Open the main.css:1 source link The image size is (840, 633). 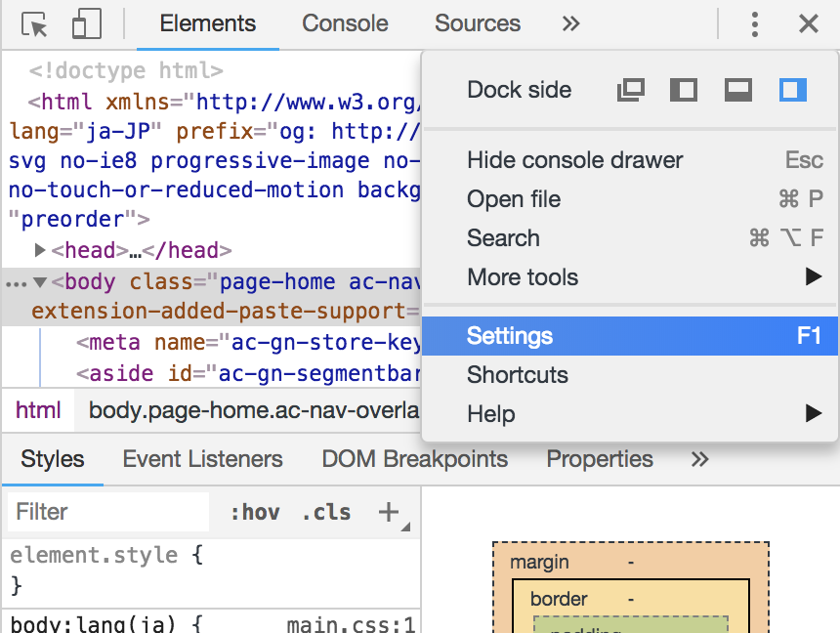coord(351,624)
